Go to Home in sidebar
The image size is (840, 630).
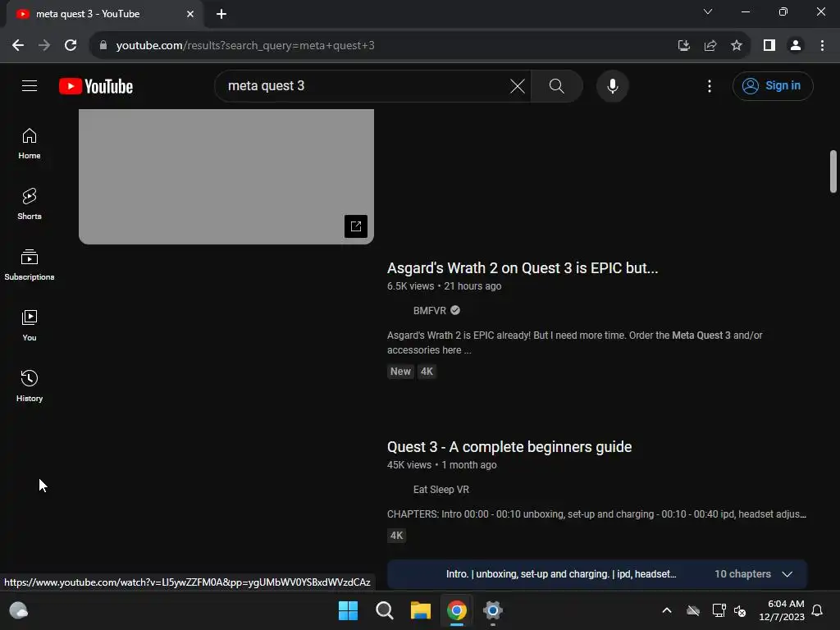(x=30, y=144)
